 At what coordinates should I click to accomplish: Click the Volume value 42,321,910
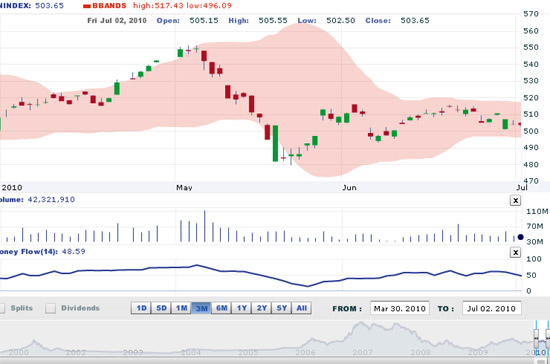51,200
